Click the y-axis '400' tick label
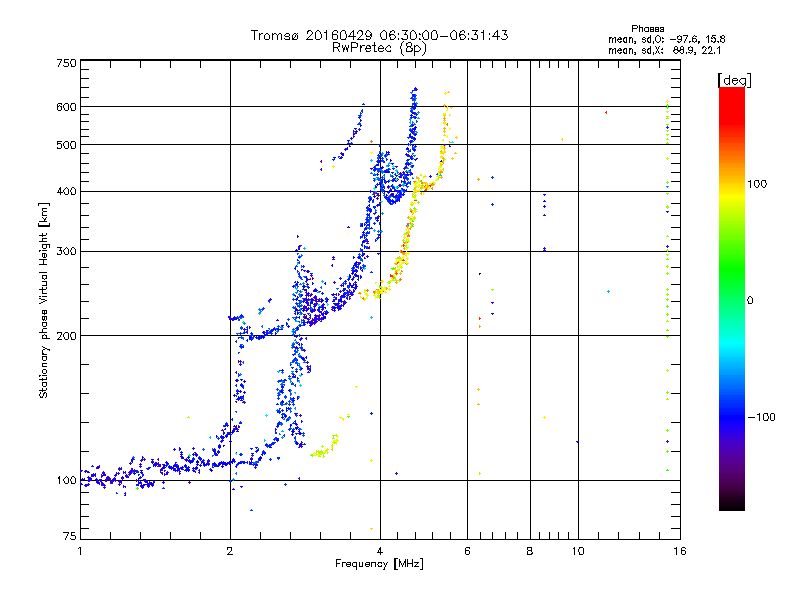The image size is (800, 600). [66, 192]
